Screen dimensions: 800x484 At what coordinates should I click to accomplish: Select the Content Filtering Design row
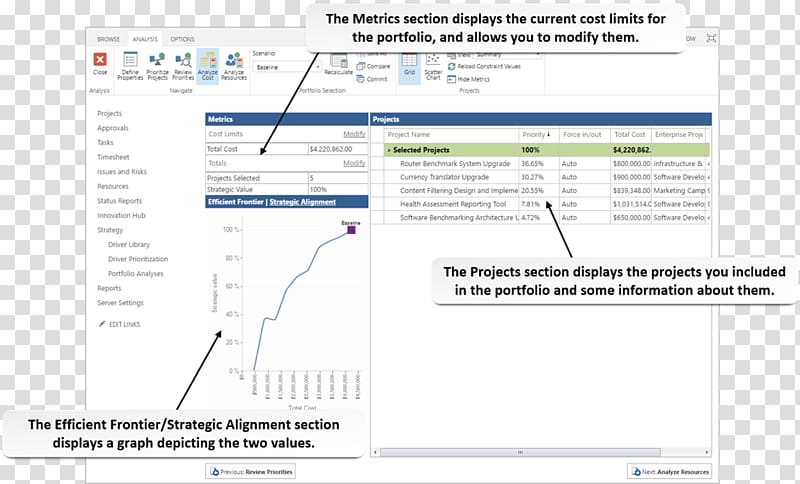pyautogui.click(x=541, y=190)
